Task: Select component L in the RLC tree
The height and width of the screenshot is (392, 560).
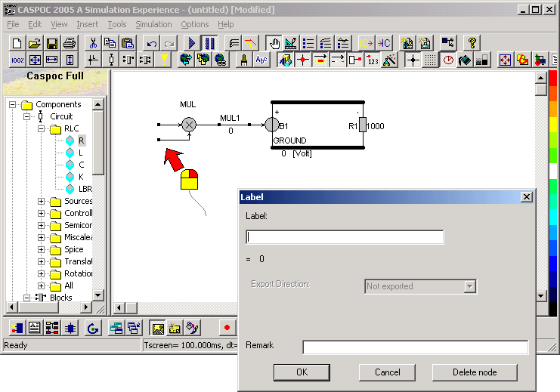Action: (80, 153)
